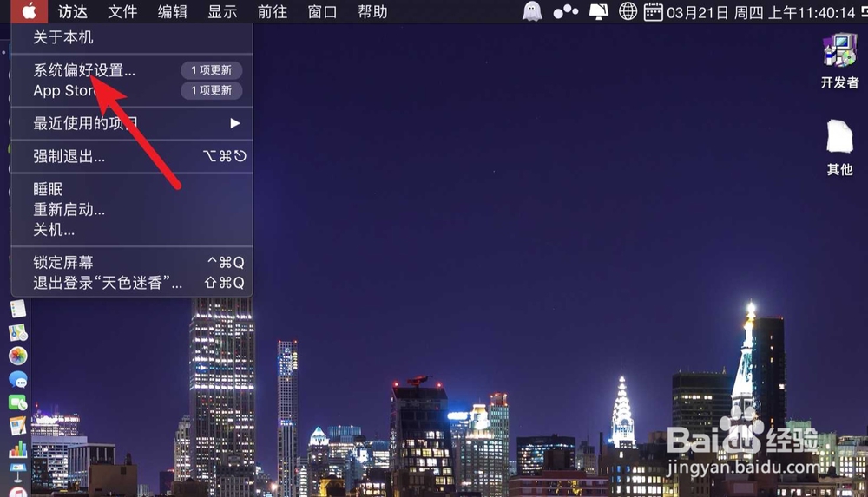Click the date and time in menu bar

tap(760, 12)
